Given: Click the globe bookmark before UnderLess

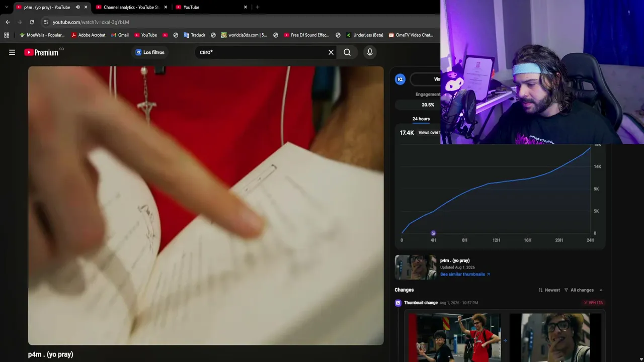Looking at the screenshot, I should (338, 35).
